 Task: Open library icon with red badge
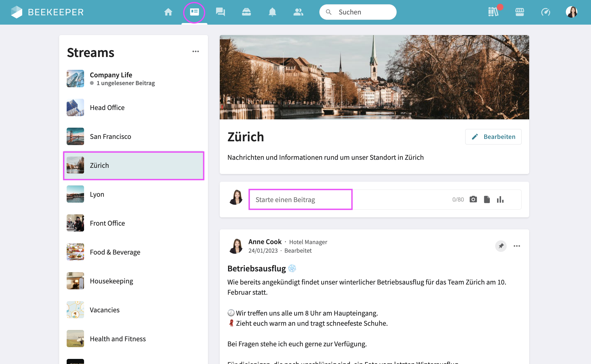point(493,12)
